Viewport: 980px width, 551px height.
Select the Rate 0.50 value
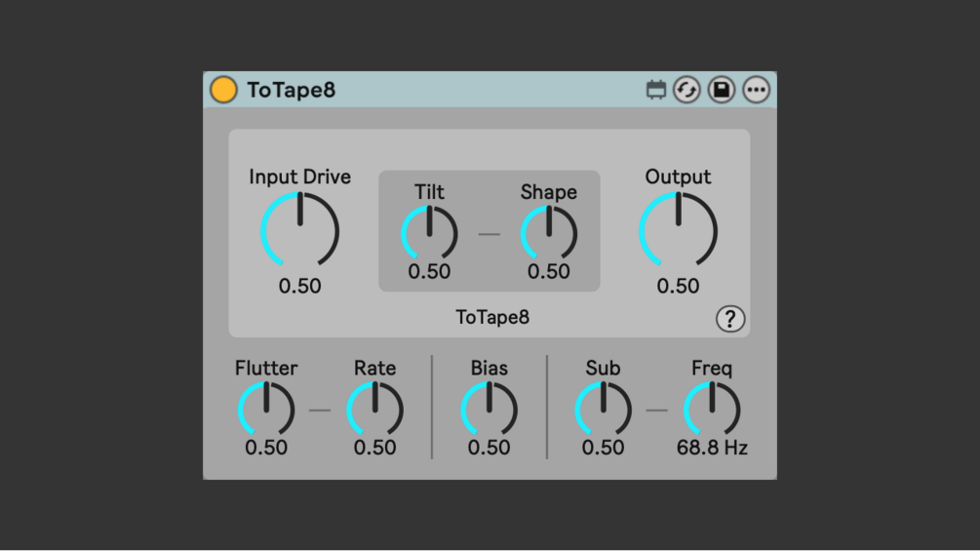point(375,448)
